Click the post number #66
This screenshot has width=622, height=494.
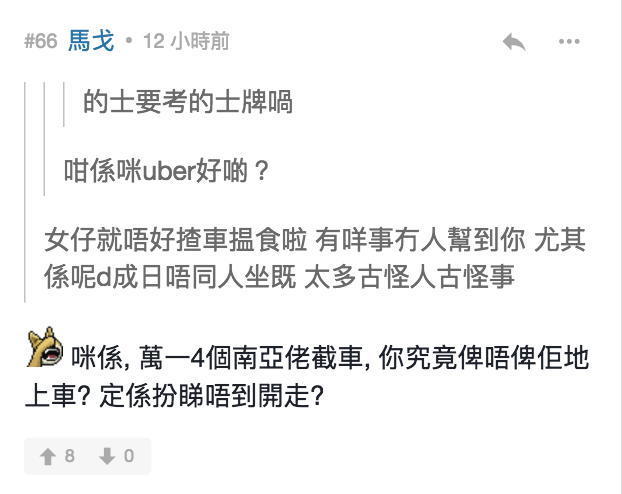coord(40,42)
